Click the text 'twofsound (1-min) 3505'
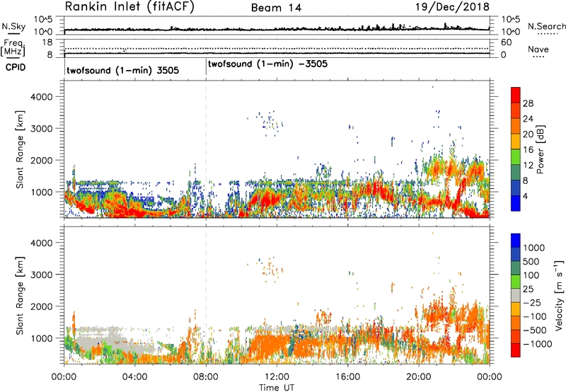The width and height of the screenshot is (566, 392). [x=122, y=70]
